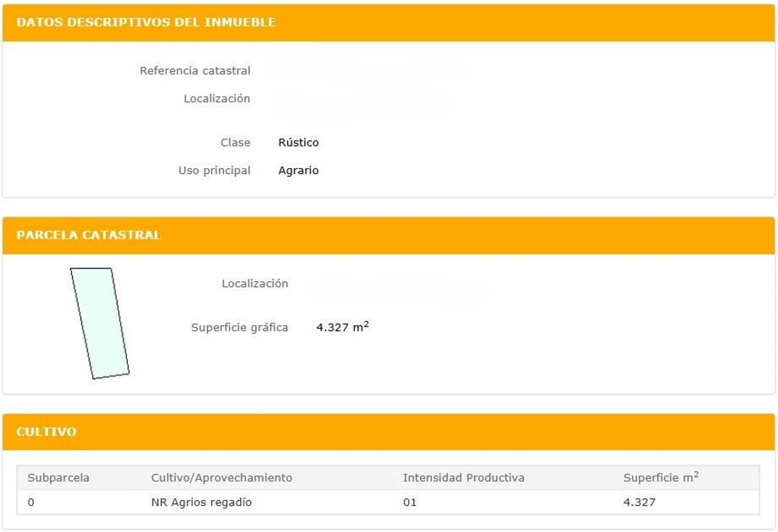Click the 'Clase' field label
This screenshot has height=532, width=778.
(235, 143)
